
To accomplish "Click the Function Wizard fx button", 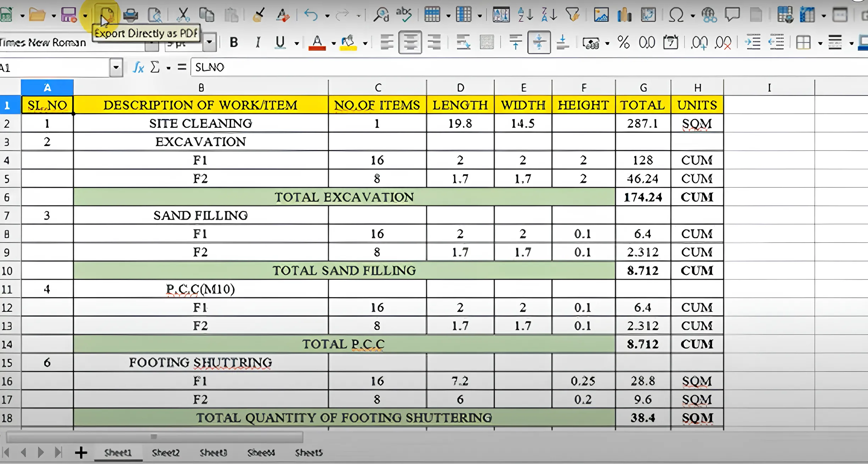I will [x=138, y=67].
